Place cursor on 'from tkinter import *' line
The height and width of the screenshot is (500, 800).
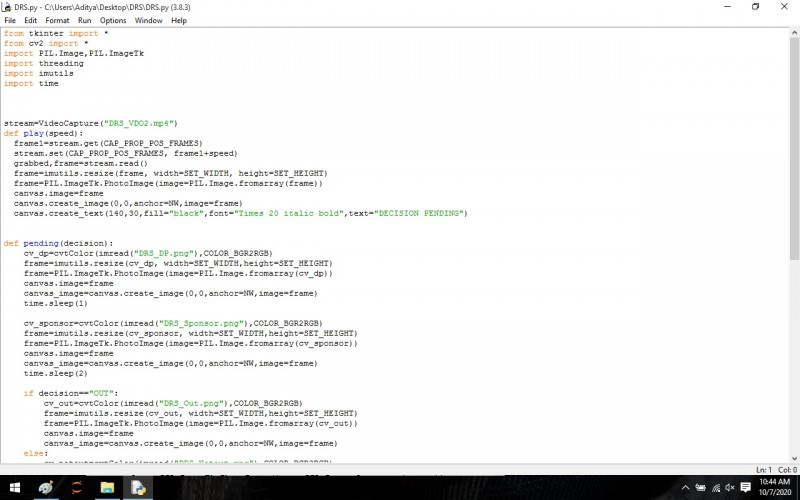pos(56,33)
